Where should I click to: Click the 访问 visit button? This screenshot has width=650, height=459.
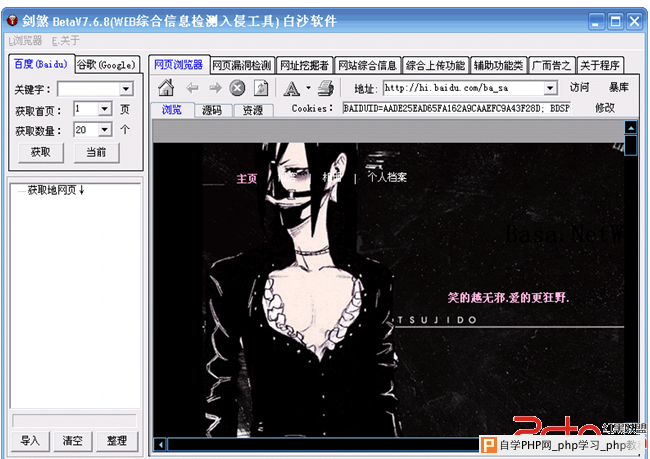579,87
